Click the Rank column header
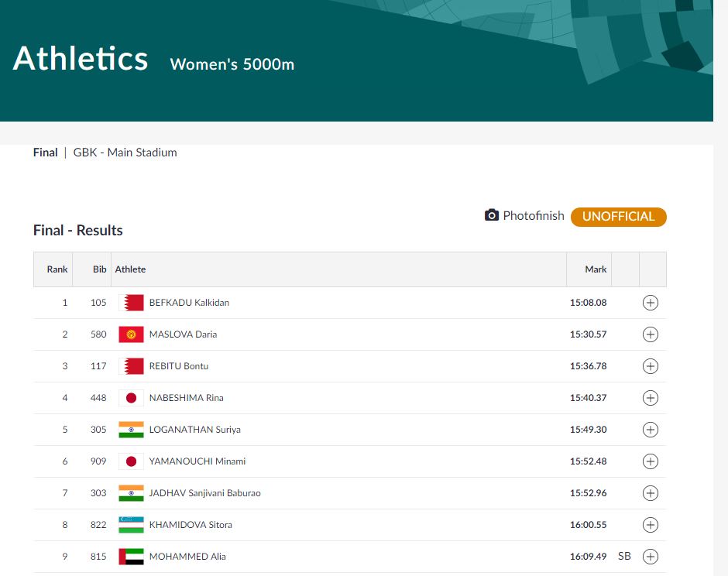Image resolution: width=728 pixels, height=576 pixels. click(57, 269)
